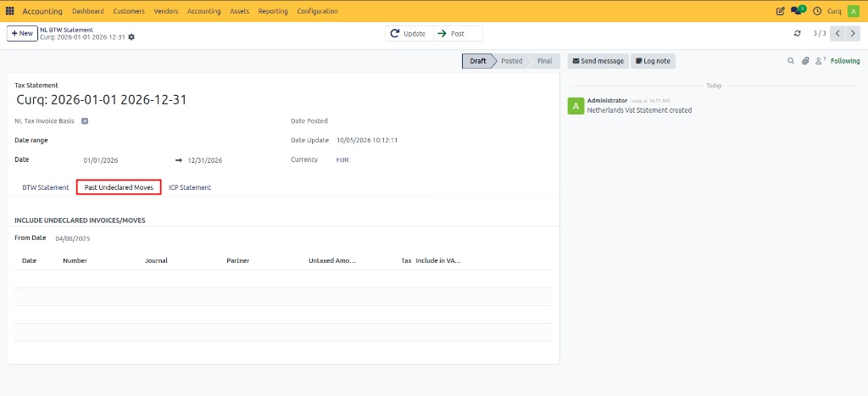This screenshot has height=396, width=868.
Task: Click the Update button
Action: tap(409, 33)
